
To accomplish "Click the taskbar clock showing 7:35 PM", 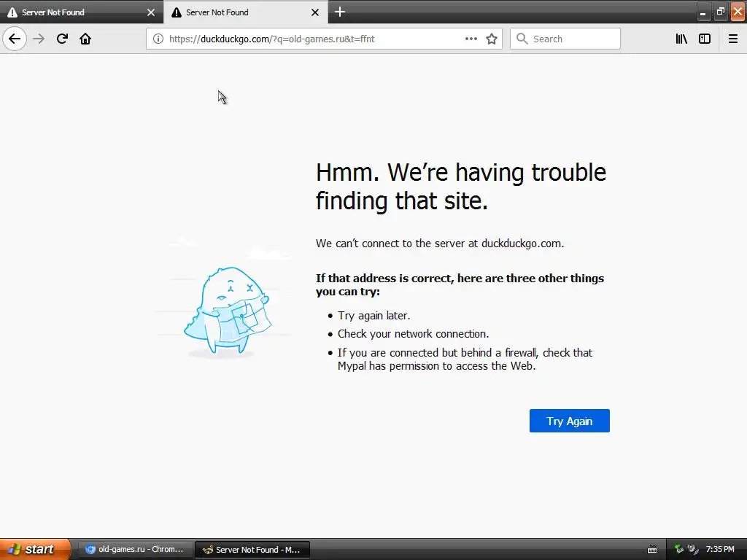I will pyautogui.click(x=720, y=549).
